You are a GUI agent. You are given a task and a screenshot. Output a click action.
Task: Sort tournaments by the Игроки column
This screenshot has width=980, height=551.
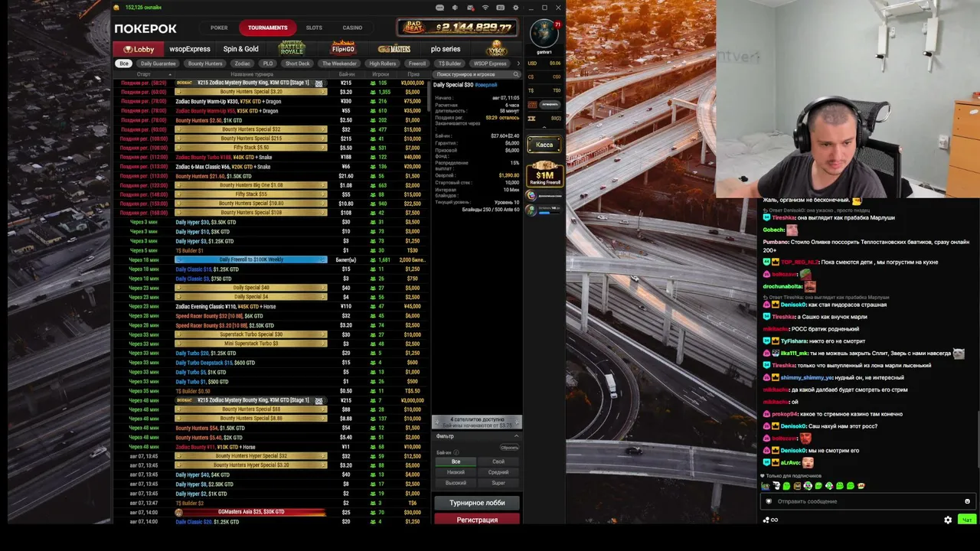pyautogui.click(x=381, y=74)
